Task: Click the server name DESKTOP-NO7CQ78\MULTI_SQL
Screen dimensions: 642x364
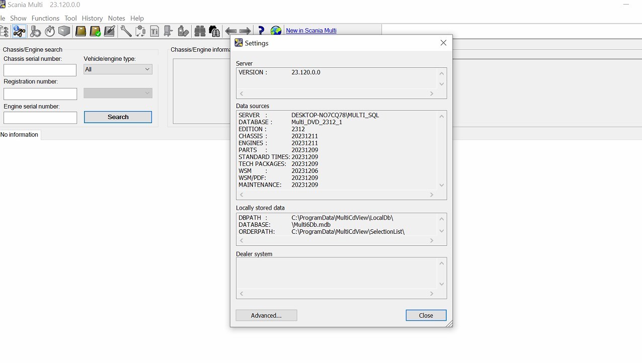Action: coord(335,115)
